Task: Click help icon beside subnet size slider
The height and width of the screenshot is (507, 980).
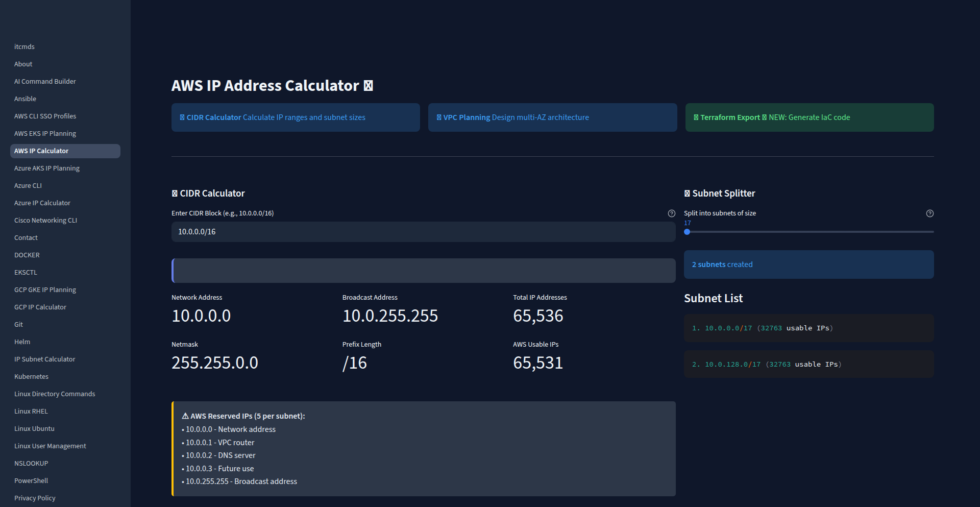Action: point(929,213)
